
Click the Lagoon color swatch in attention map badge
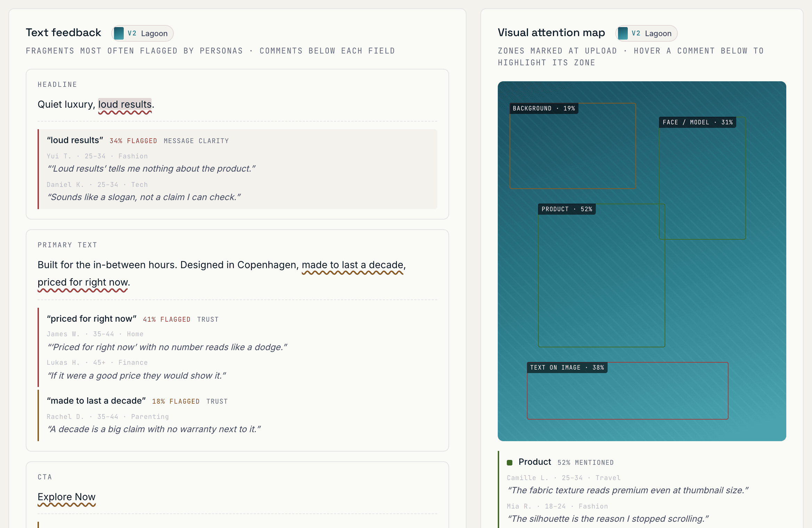click(623, 33)
